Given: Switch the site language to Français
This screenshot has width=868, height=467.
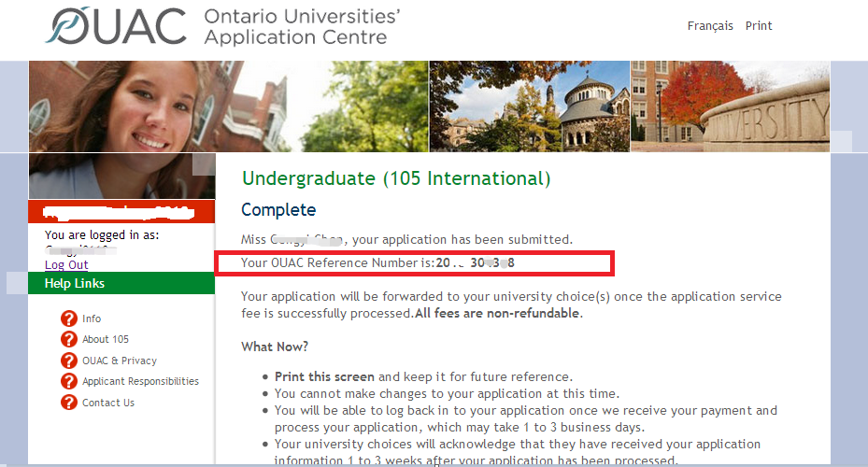Looking at the screenshot, I should [x=710, y=26].
